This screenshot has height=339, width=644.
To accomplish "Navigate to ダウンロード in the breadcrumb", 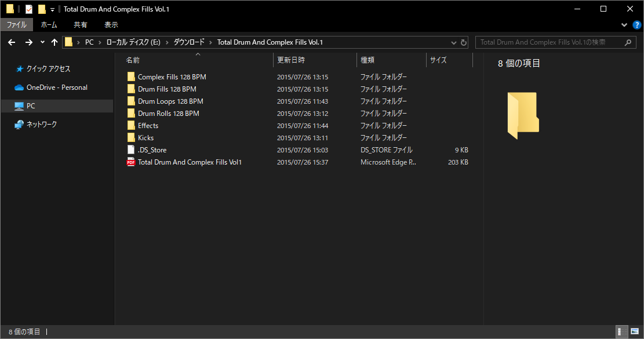I will (x=189, y=42).
